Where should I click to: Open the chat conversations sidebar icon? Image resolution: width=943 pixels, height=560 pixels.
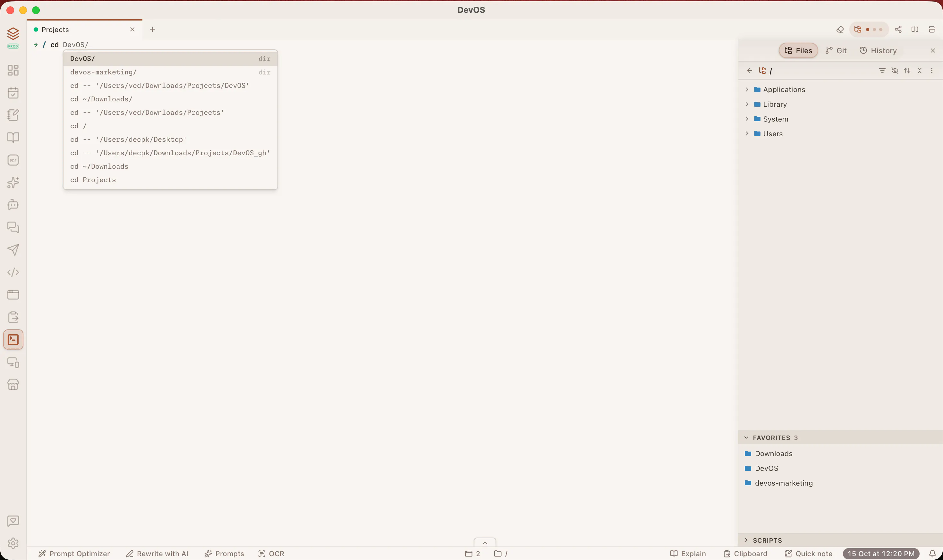pos(13,227)
